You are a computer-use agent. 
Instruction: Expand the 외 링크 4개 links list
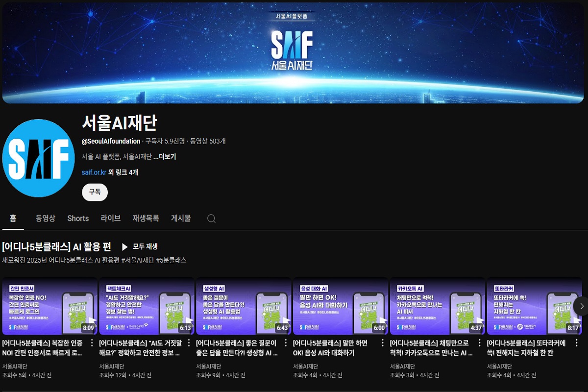pyautogui.click(x=123, y=172)
